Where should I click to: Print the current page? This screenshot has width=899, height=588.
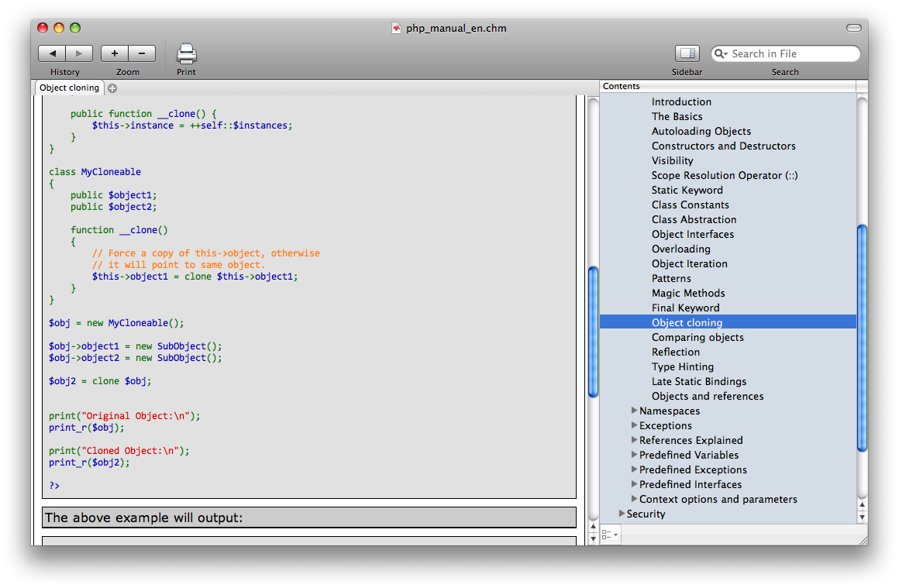coord(186,53)
